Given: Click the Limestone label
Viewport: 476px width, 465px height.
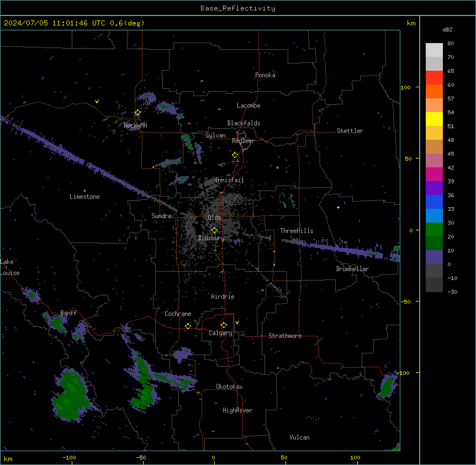Looking at the screenshot, I should 84,197.
